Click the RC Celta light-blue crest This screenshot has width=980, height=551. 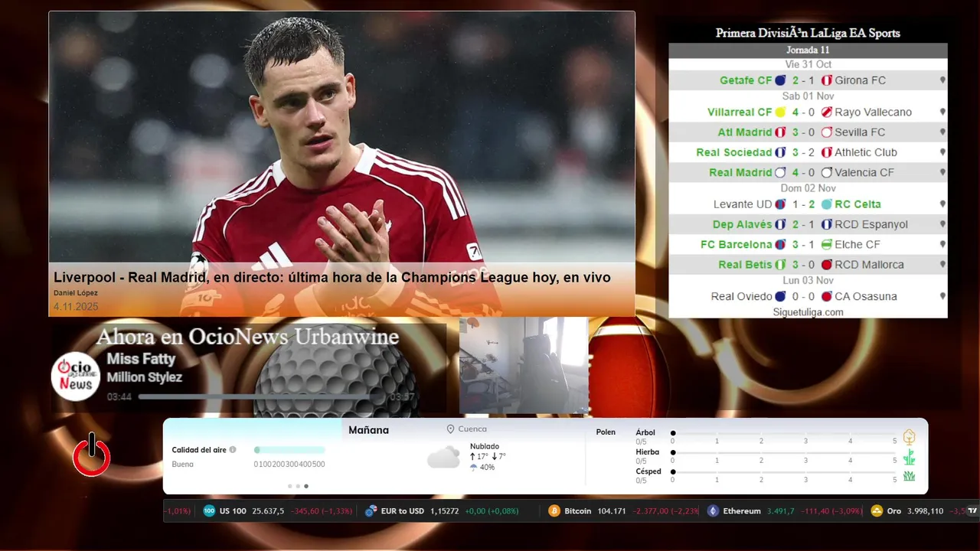[x=827, y=204]
